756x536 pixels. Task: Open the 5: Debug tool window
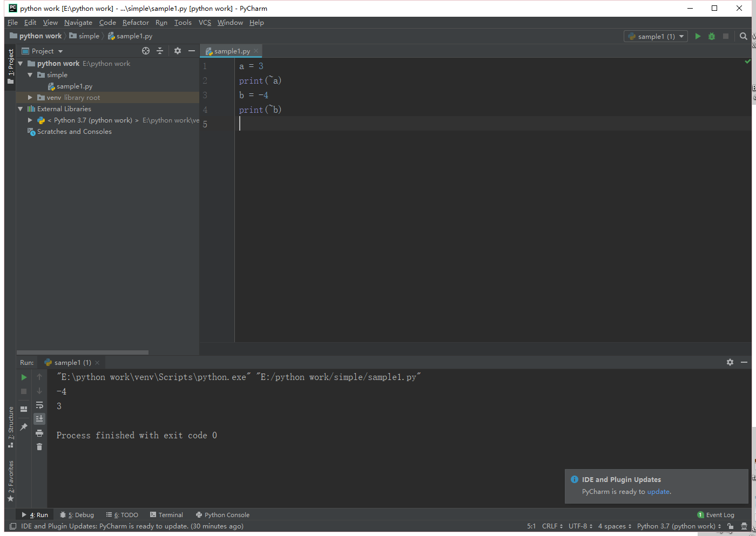[77, 515]
